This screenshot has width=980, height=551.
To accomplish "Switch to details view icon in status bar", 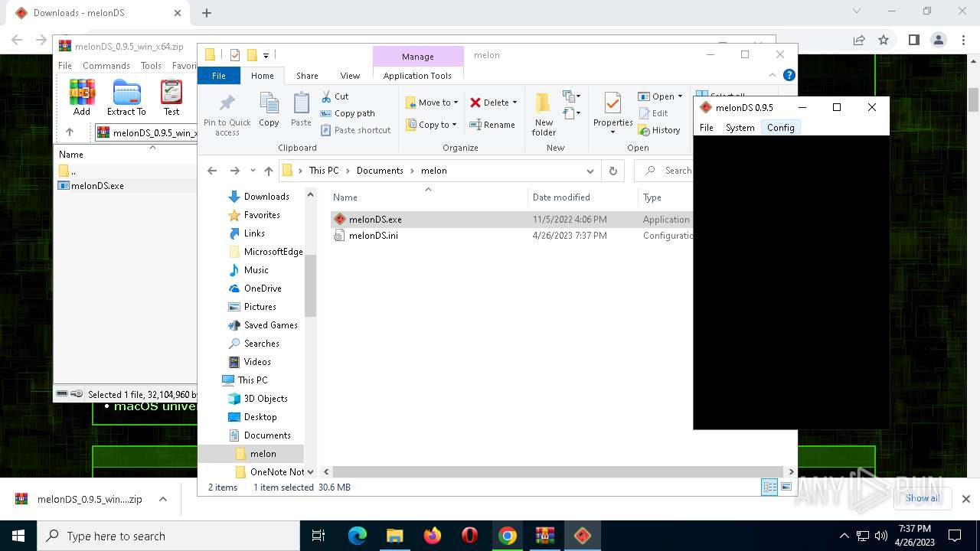I will pyautogui.click(x=769, y=487).
